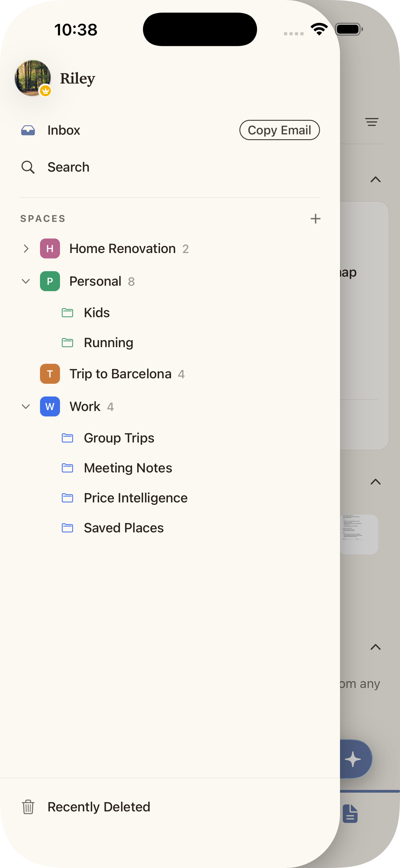Open the filter lines icon
Viewport: 400px width, 868px height.
click(372, 122)
